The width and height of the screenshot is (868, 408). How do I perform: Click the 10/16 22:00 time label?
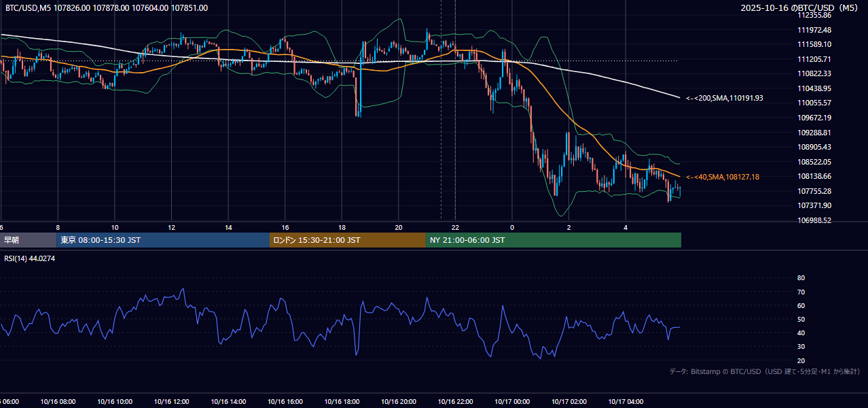click(455, 402)
